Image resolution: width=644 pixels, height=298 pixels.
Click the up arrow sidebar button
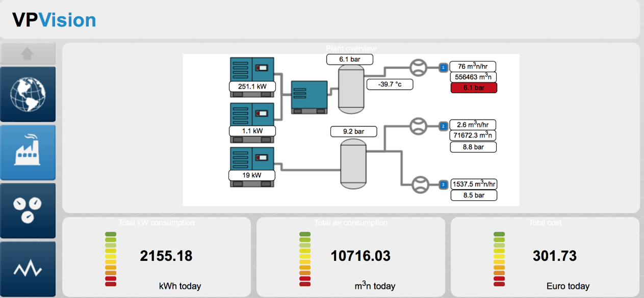click(x=28, y=53)
